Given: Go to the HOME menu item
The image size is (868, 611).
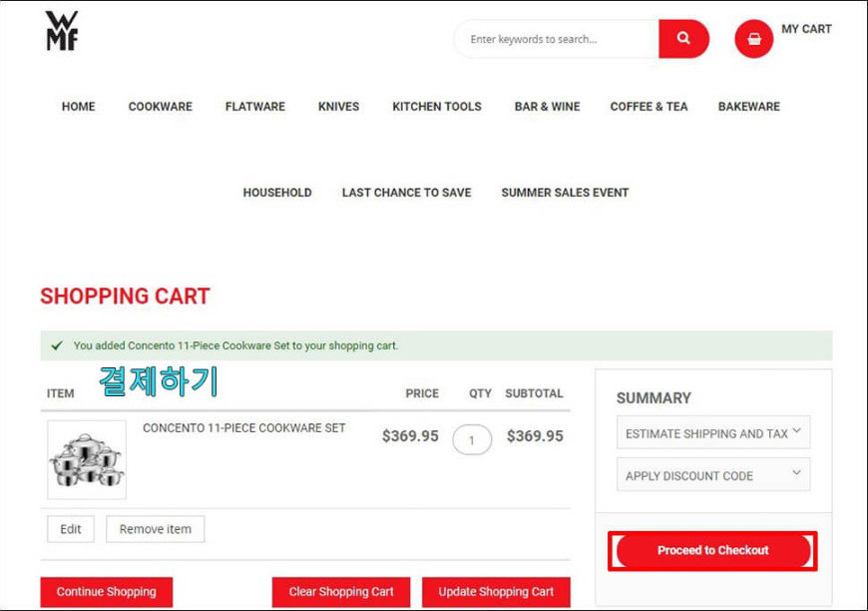Looking at the screenshot, I should (78, 107).
